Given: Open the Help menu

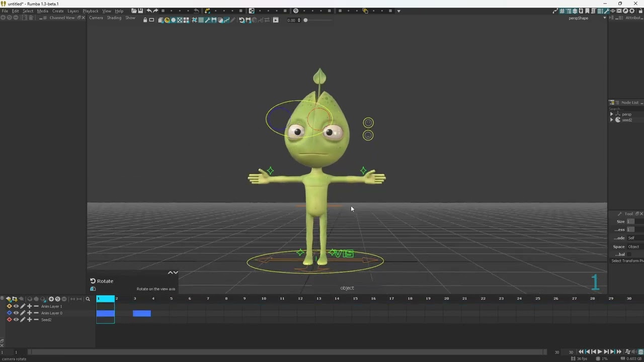Looking at the screenshot, I should [119, 11].
